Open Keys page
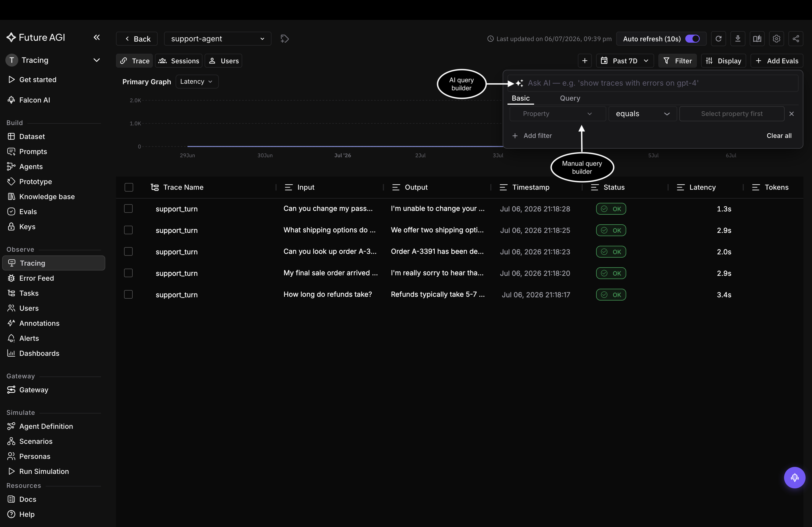 click(x=27, y=226)
